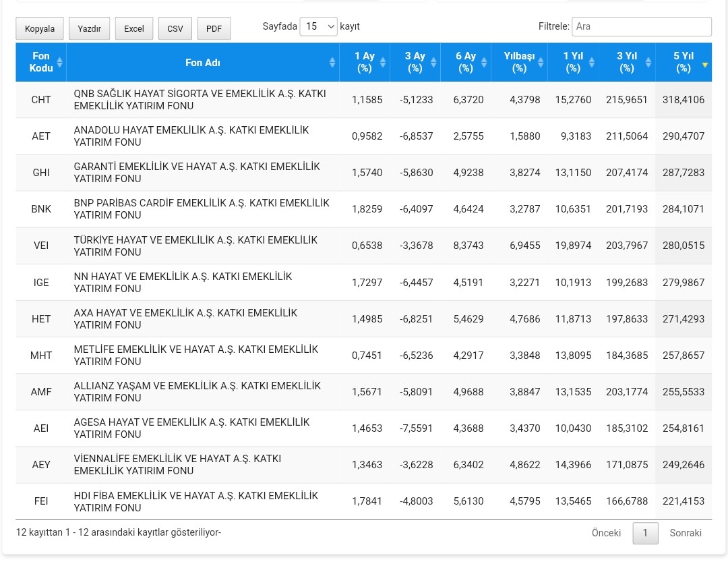Export table with Excel button

(133, 28)
